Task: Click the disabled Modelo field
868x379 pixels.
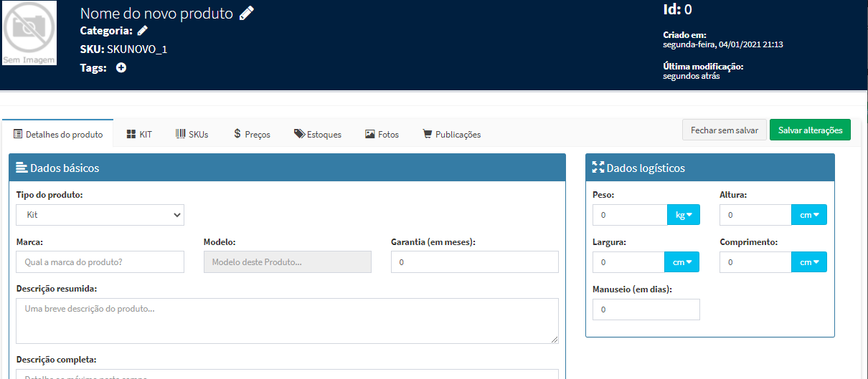Action: pyautogui.click(x=288, y=262)
